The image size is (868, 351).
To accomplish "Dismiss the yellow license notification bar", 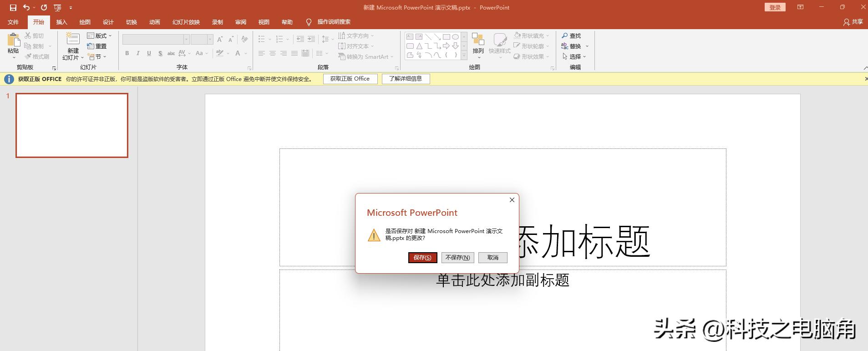I will (865, 79).
